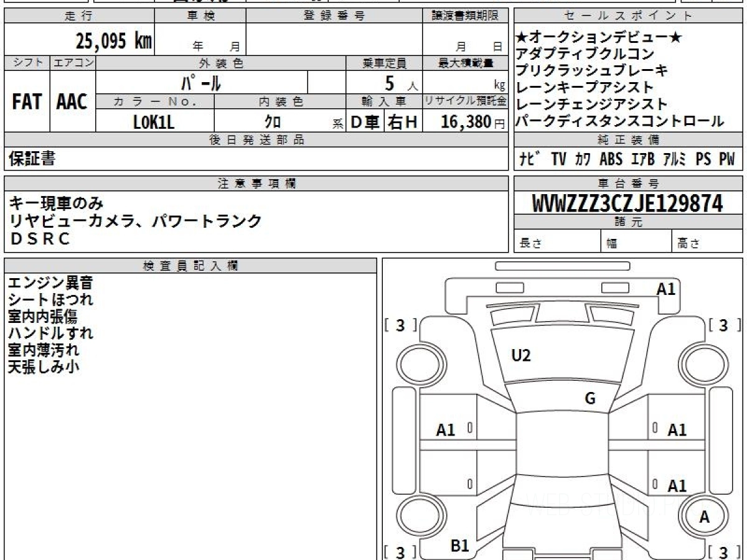The width and height of the screenshot is (747, 560).
Task: Click the 外装色 header
Action: [x=221, y=63]
